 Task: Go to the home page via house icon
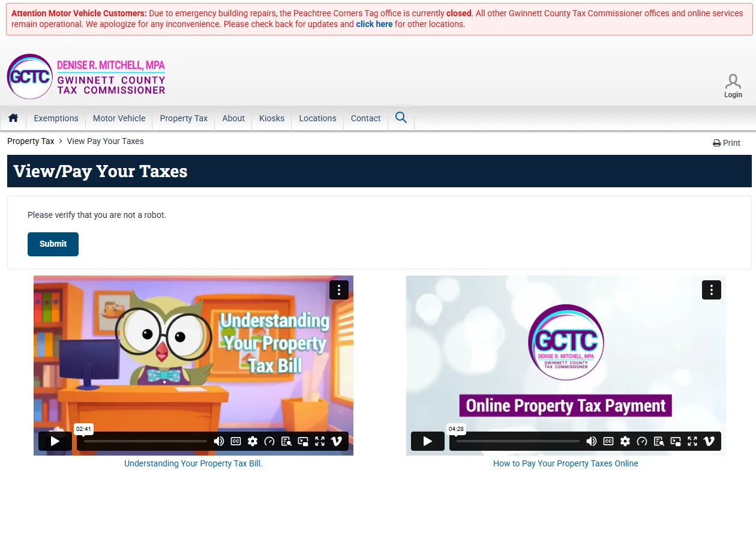coord(13,118)
